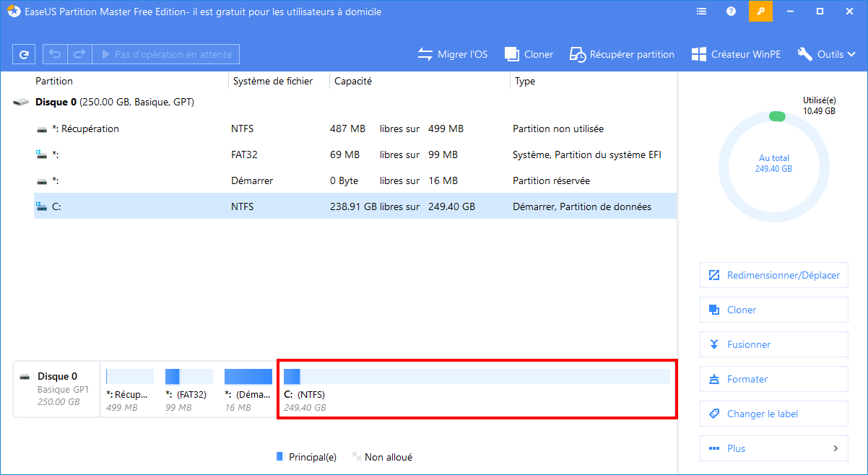The image size is (868, 475).
Task: Open Migrer l'OS tool
Action: [453, 54]
